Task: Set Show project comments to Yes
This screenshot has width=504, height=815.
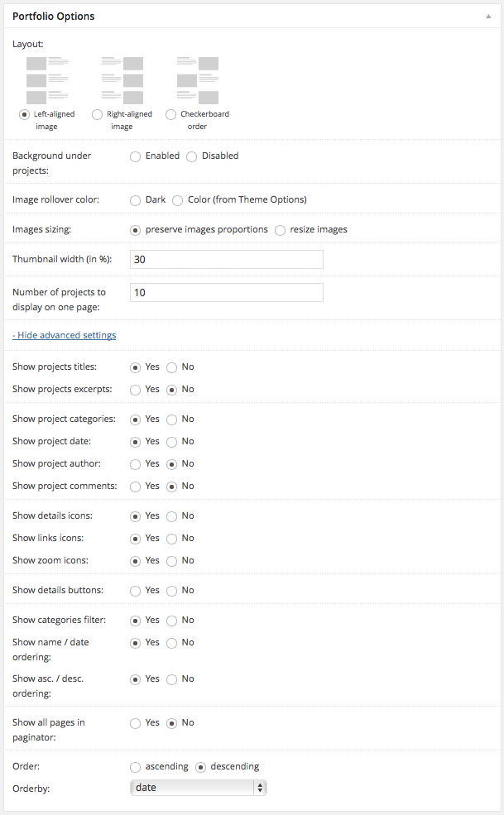Action: pos(136,487)
